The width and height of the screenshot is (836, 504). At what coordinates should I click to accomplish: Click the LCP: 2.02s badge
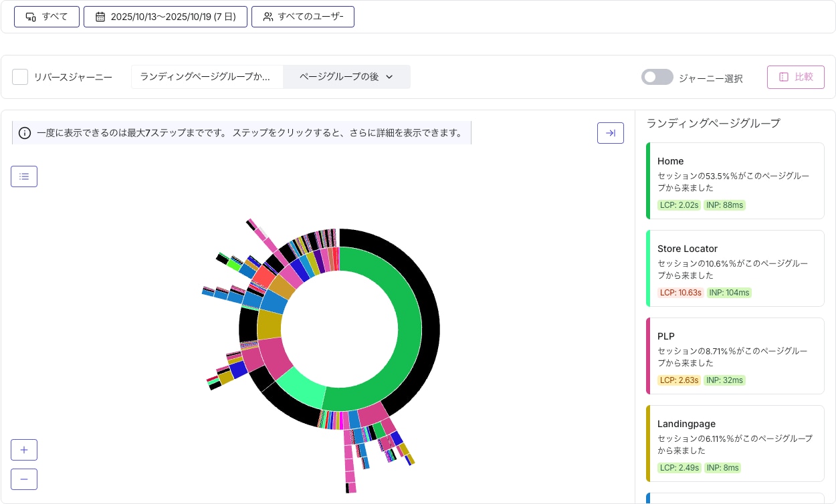[x=679, y=205]
